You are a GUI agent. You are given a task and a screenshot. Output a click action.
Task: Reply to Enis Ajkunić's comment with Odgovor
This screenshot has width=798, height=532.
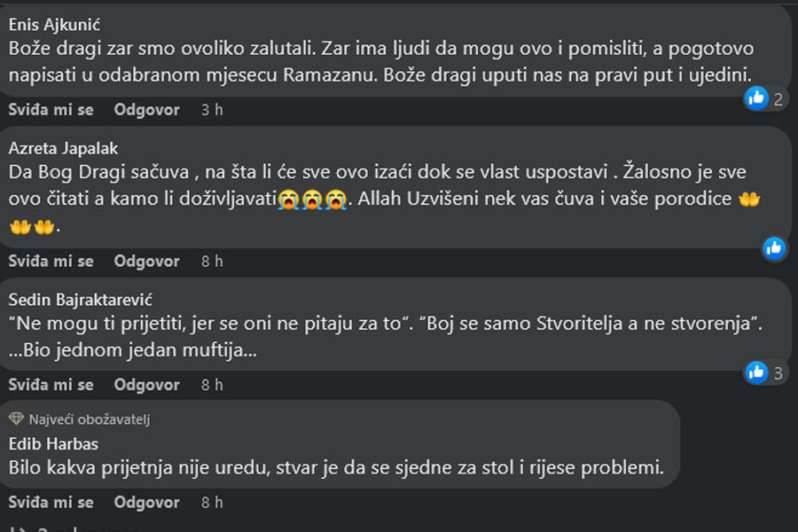(x=146, y=109)
